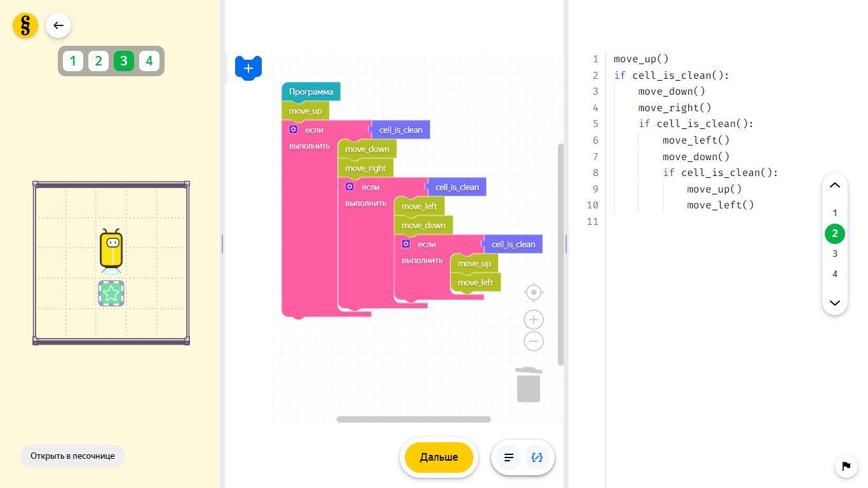
Task: Click the trash can icon
Action: pyautogui.click(x=529, y=384)
